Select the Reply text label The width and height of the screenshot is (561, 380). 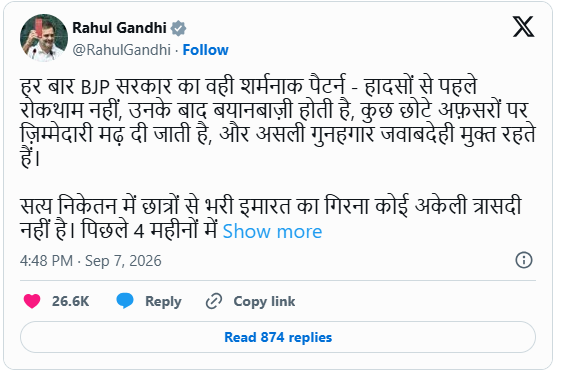pyautogui.click(x=163, y=302)
